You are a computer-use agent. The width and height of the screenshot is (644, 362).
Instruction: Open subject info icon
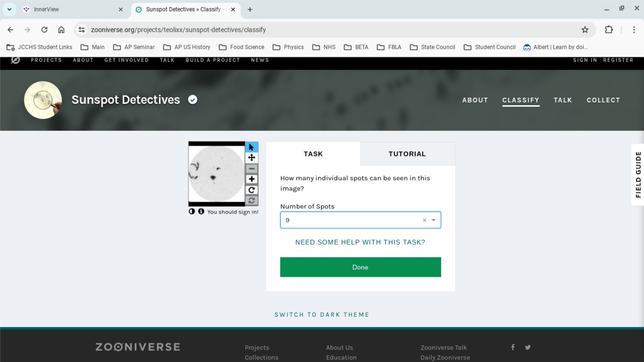(201, 211)
